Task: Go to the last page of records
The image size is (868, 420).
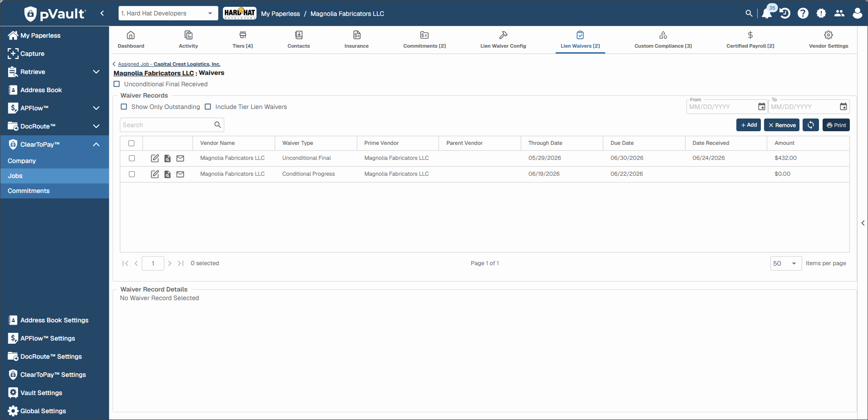Action: click(181, 263)
